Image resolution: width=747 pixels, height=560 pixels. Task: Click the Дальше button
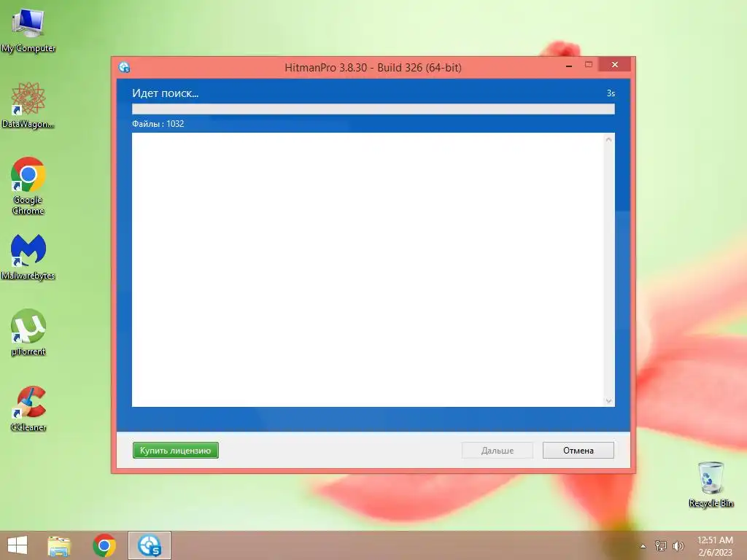[498, 451]
